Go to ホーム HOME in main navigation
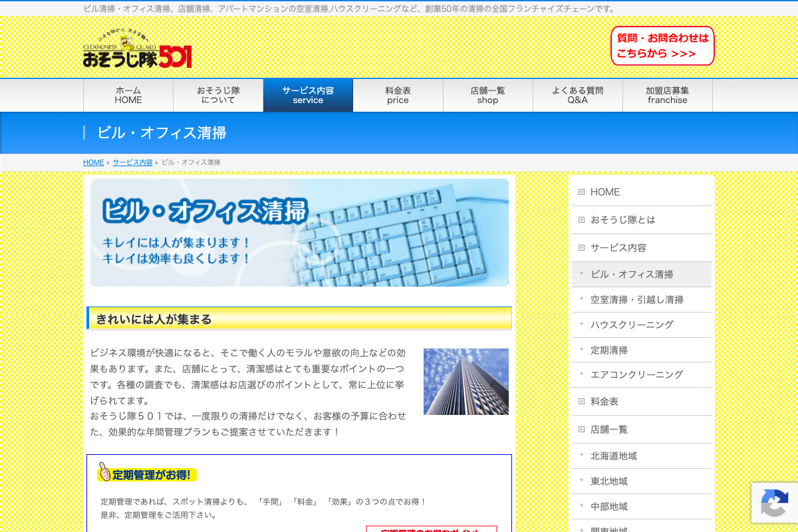 click(x=128, y=95)
